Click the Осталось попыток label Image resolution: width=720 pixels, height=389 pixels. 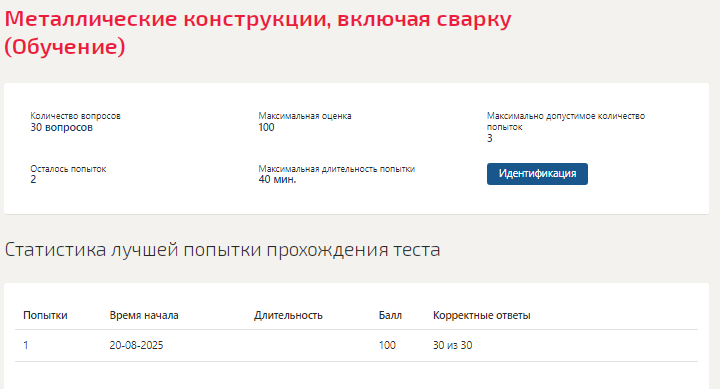68,169
